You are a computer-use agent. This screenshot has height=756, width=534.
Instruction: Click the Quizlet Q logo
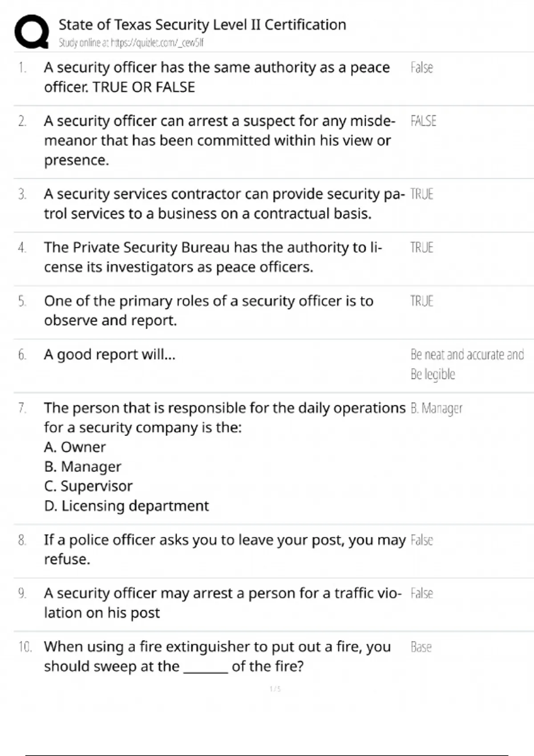pyautogui.click(x=32, y=32)
